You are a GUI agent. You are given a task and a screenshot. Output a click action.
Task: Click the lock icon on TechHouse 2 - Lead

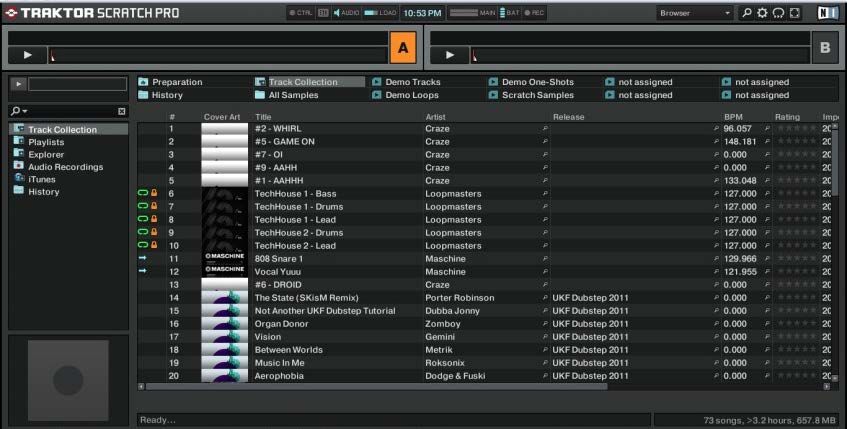(154, 245)
